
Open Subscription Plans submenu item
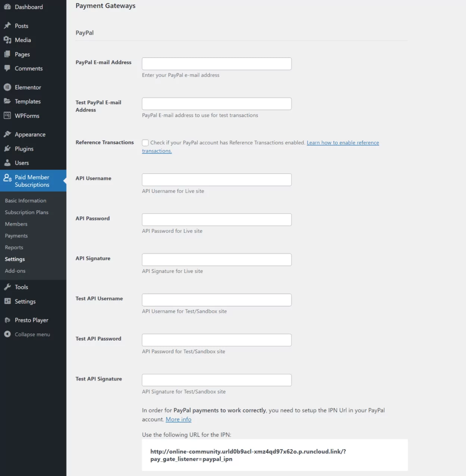[x=26, y=212]
